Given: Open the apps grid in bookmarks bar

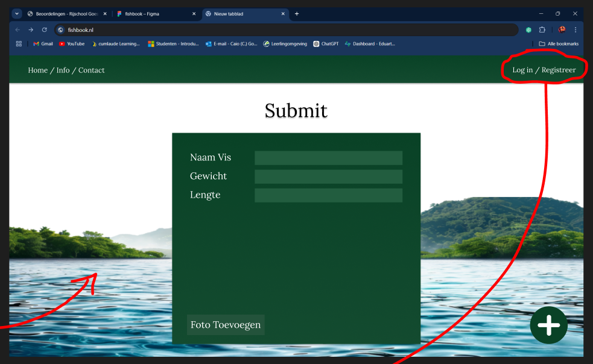Looking at the screenshot, I should [x=19, y=44].
